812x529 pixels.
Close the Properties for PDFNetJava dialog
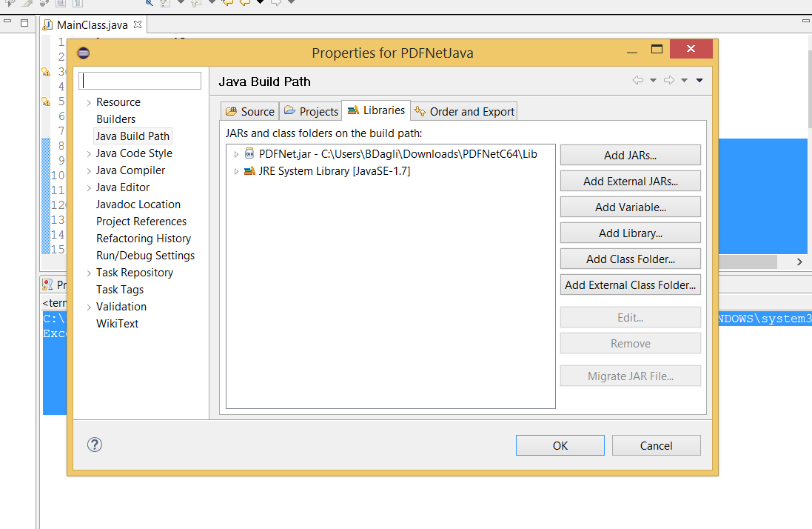pyautogui.click(x=691, y=49)
